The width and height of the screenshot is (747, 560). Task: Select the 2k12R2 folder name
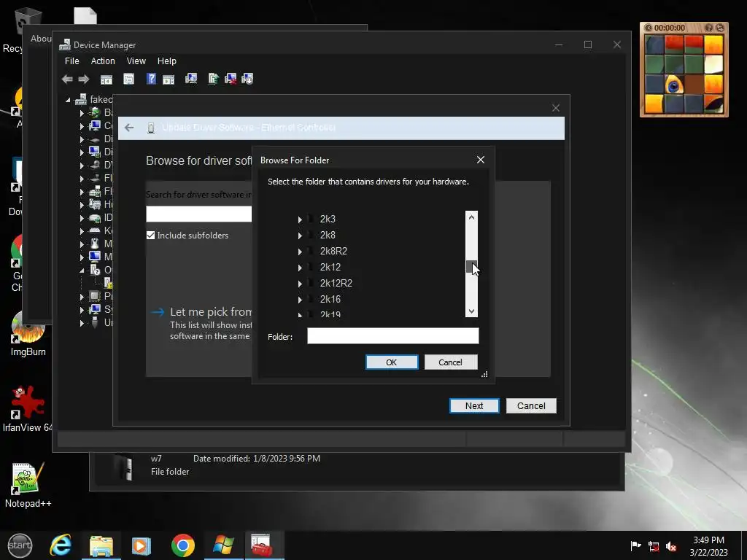pyautogui.click(x=336, y=284)
